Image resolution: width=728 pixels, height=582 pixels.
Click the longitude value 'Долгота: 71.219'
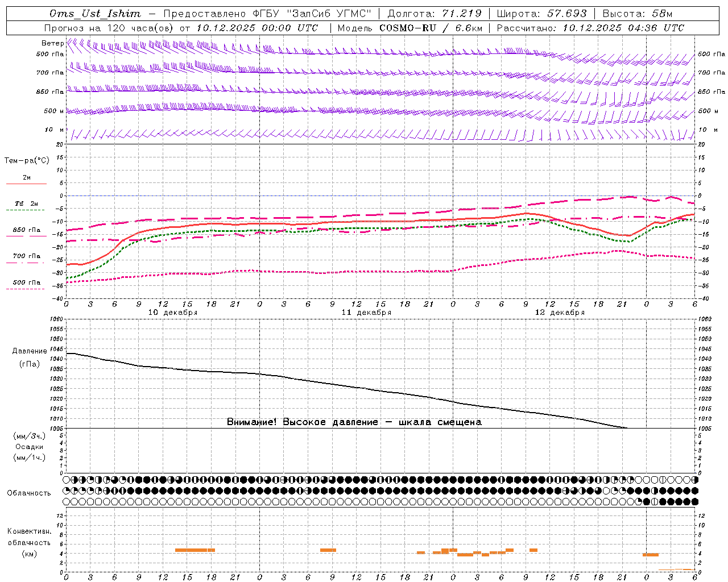pyautogui.click(x=435, y=14)
